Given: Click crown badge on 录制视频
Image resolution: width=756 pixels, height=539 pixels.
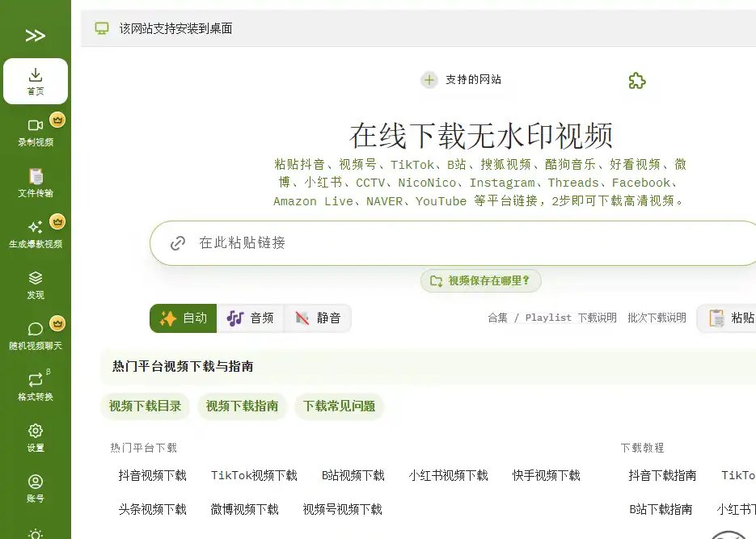Looking at the screenshot, I should pos(57,120).
